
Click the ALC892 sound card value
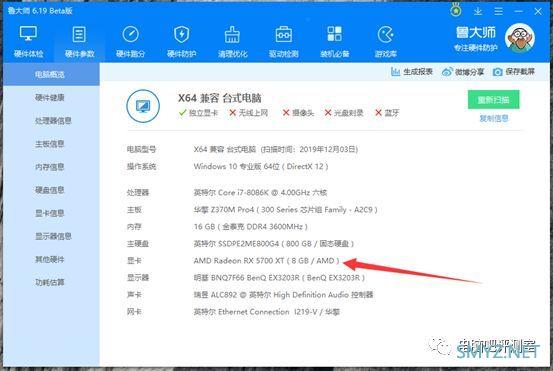(284, 295)
